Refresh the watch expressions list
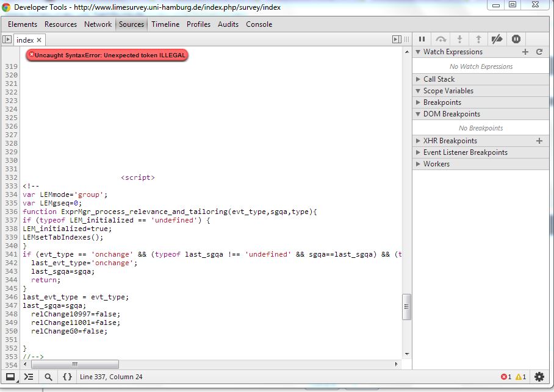 (539, 52)
